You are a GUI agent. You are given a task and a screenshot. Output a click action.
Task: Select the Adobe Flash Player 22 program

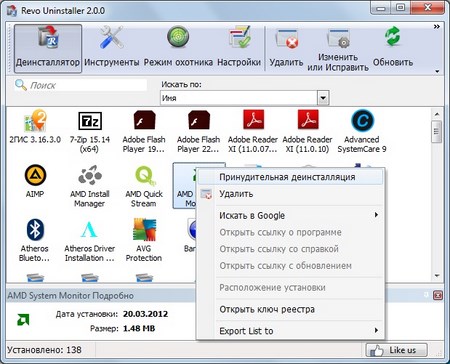tap(198, 132)
